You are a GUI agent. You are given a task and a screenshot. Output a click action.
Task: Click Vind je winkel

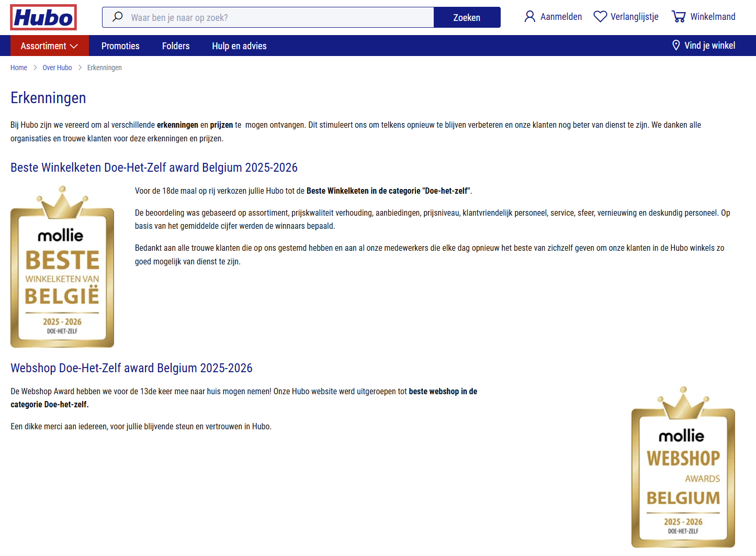[709, 46]
